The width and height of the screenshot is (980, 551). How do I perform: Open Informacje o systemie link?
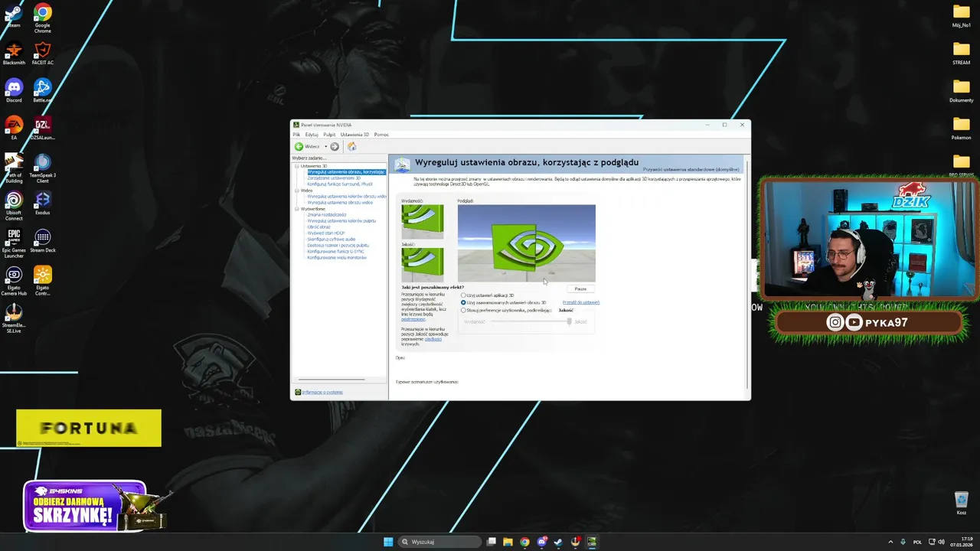point(322,392)
